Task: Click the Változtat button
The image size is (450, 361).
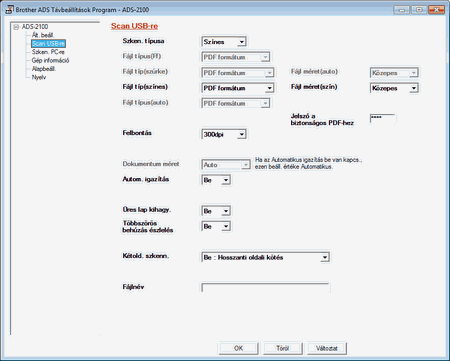Action: [327, 348]
